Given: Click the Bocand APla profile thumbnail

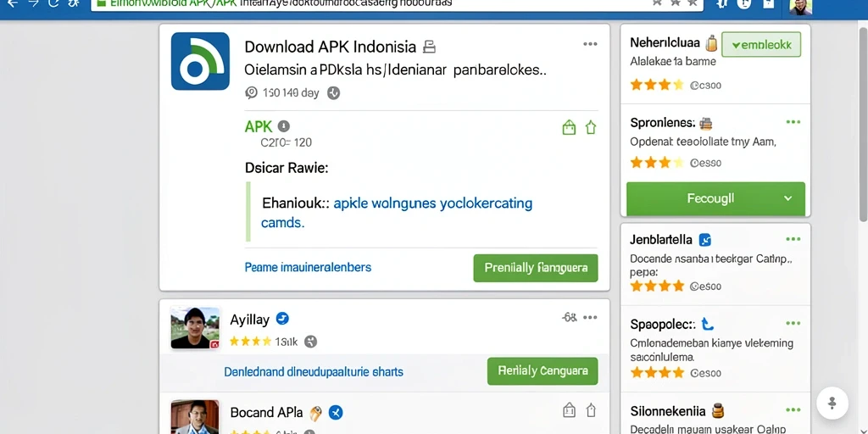Looking at the screenshot, I should 195,417.
